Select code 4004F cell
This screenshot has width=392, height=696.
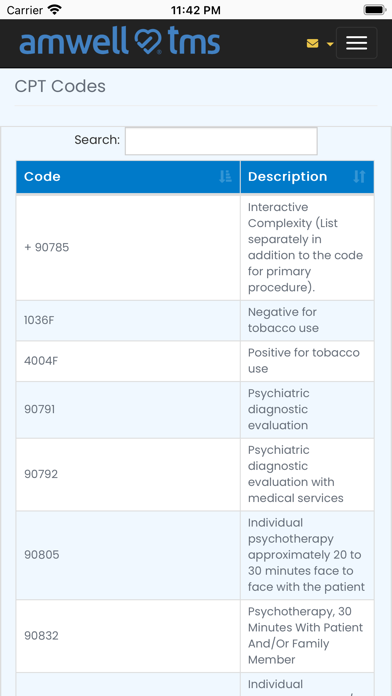tap(128, 361)
